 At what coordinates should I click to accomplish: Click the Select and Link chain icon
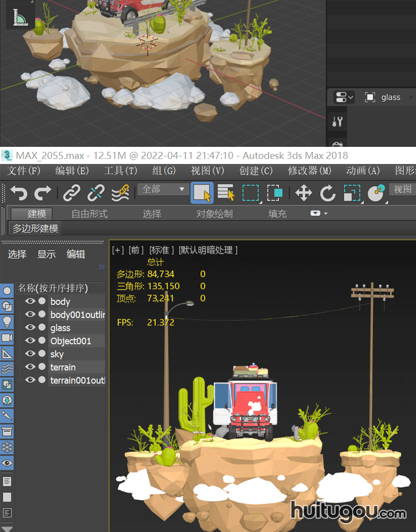point(72,193)
